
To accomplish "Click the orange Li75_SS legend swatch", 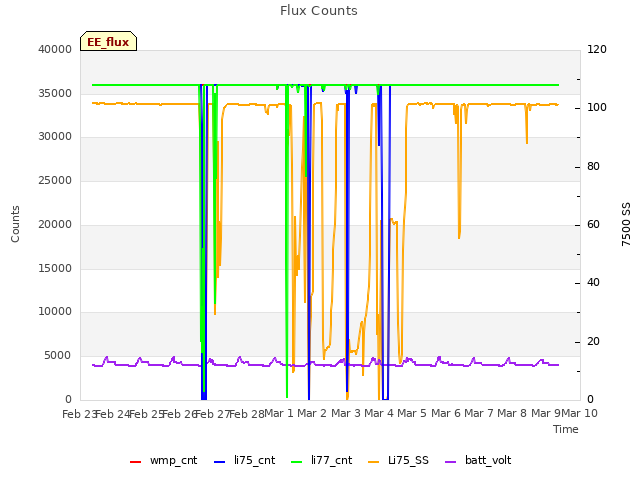I will click(x=373, y=462).
